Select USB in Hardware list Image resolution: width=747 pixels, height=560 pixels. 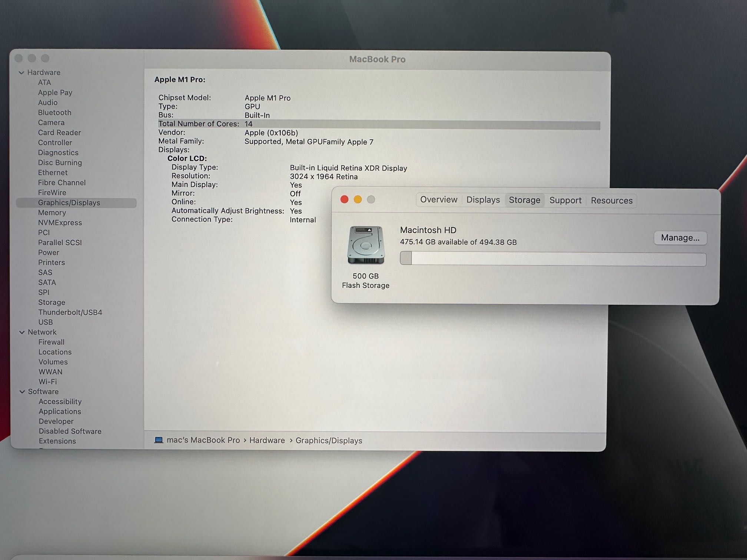coord(46,322)
